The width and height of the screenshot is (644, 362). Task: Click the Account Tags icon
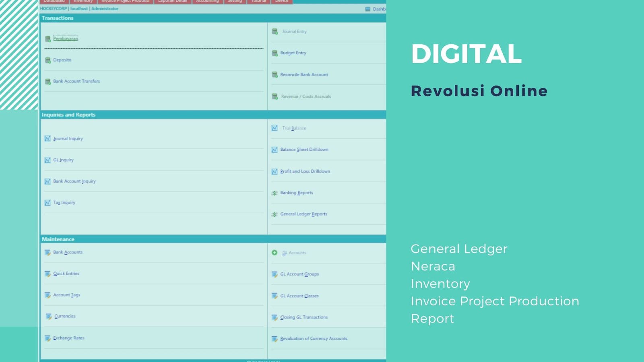click(x=48, y=295)
